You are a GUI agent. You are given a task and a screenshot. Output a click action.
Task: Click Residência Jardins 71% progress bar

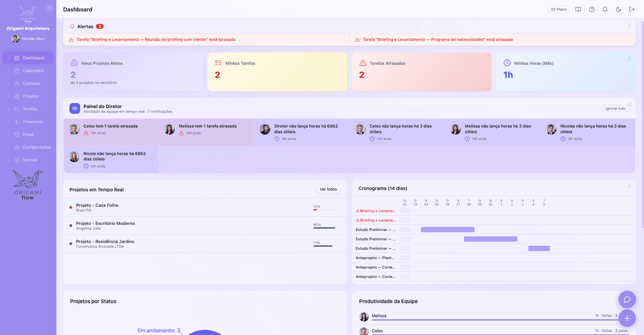tap(327, 246)
